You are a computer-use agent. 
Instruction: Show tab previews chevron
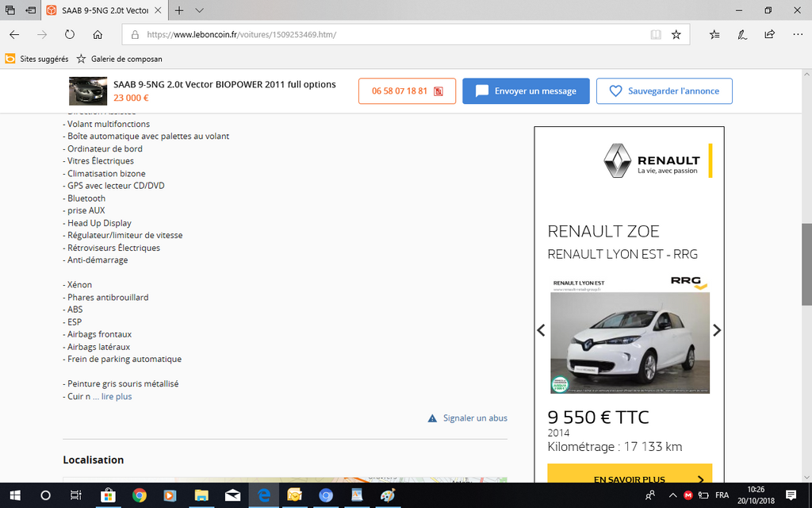pyautogui.click(x=199, y=10)
